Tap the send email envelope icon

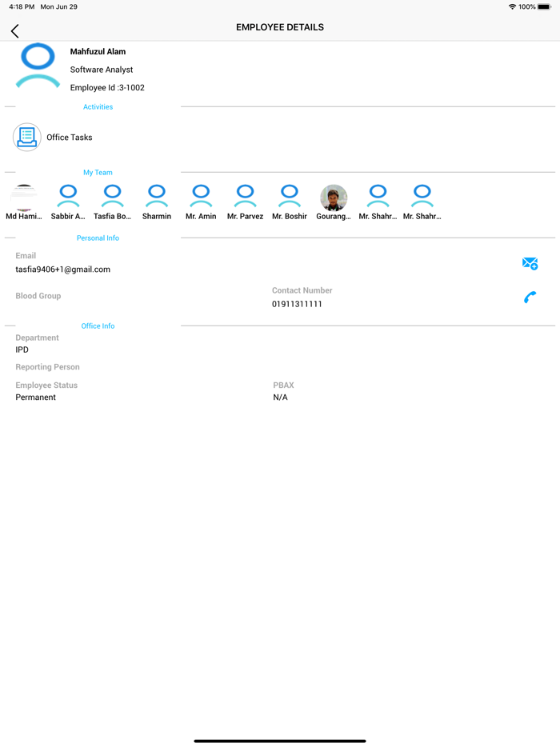pyautogui.click(x=530, y=263)
